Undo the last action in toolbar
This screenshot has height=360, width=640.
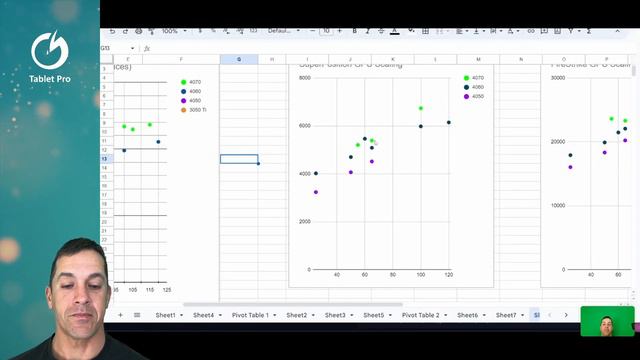pyautogui.click(x=112, y=31)
